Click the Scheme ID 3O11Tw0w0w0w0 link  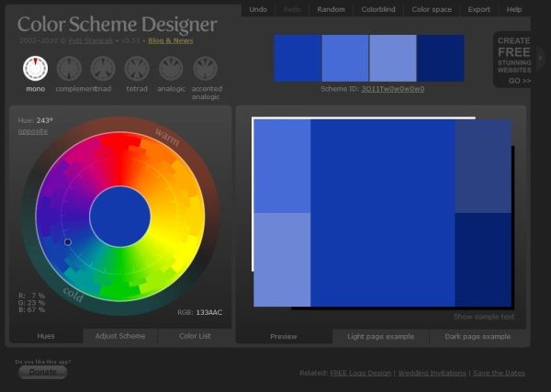coord(392,89)
